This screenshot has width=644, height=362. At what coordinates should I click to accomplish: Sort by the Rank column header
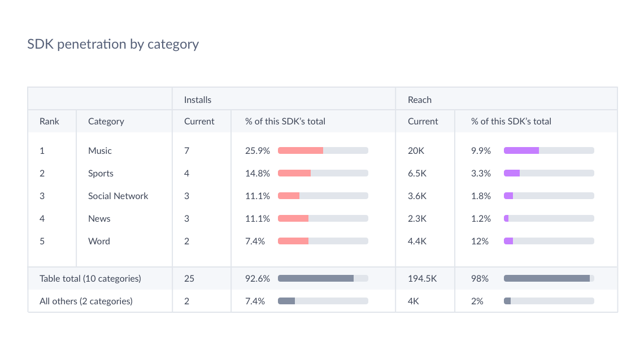pos(49,121)
